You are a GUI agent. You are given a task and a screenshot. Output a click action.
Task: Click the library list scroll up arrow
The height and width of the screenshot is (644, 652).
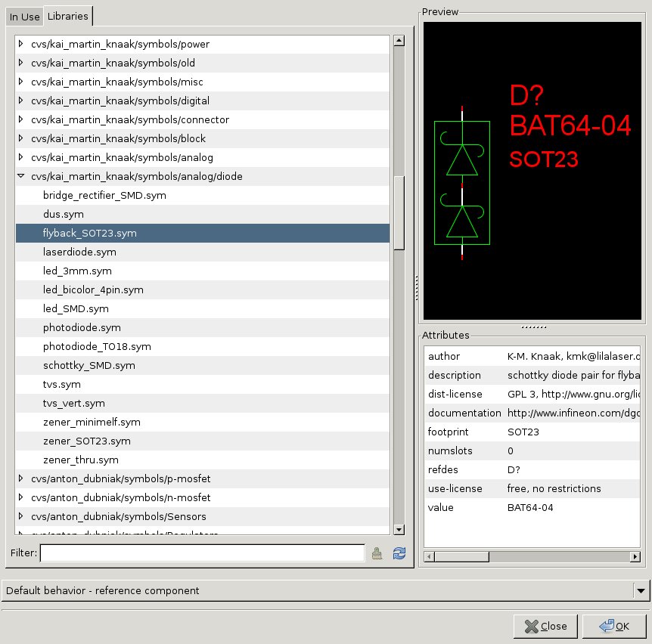[x=399, y=41]
